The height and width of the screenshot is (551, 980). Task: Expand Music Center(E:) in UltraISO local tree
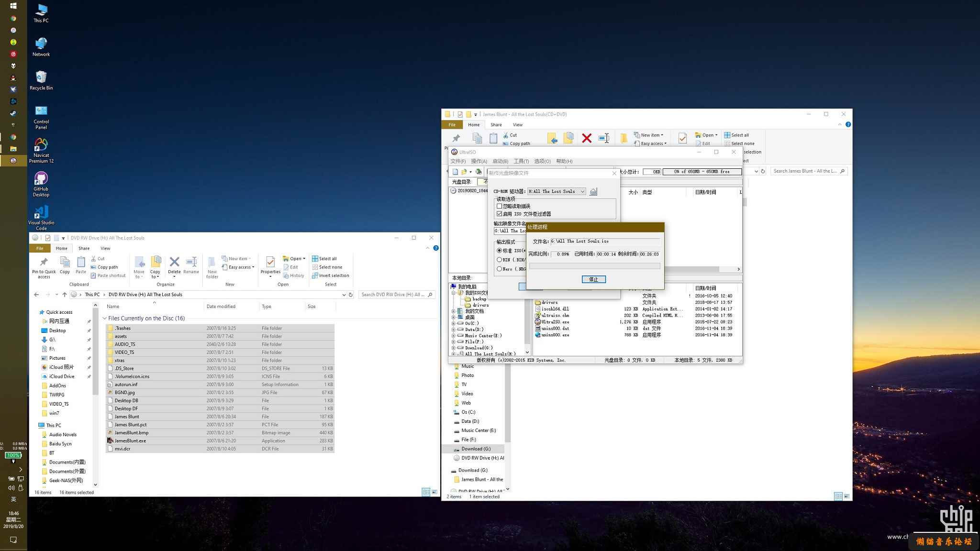click(x=454, y=336)
